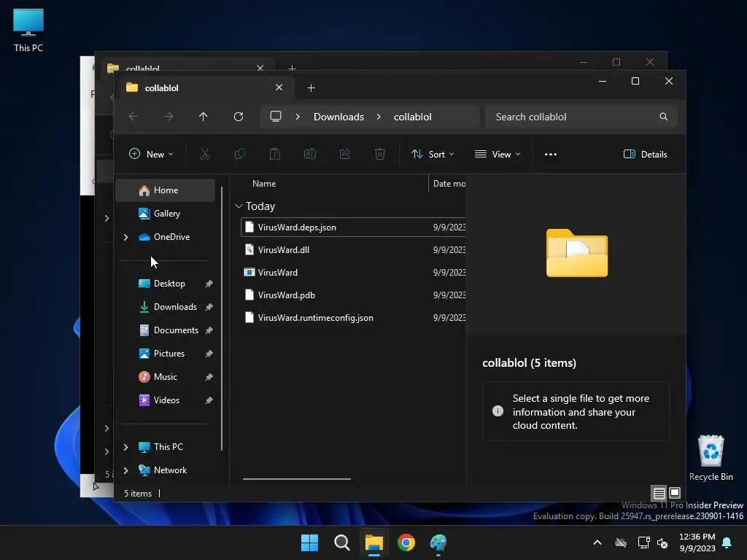The image size is (747, 560).
Task: Collapse the Today group
Action: point(239,206)
